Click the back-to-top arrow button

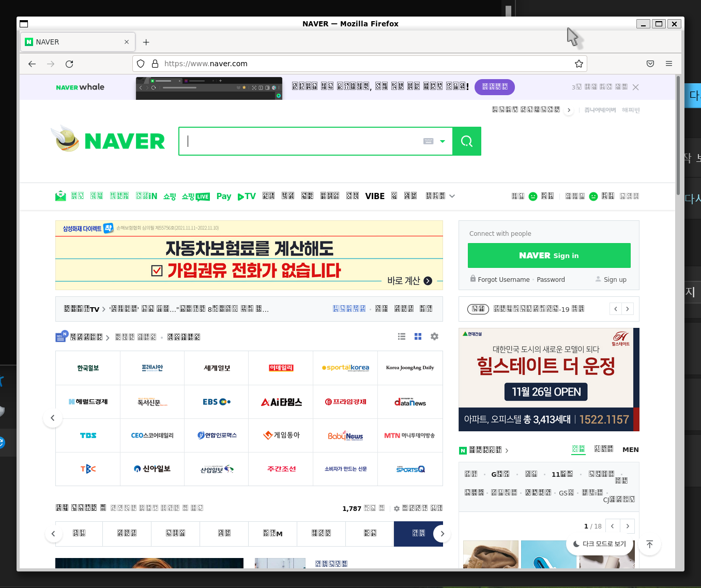pyautogui.click(x=650, y=544)
